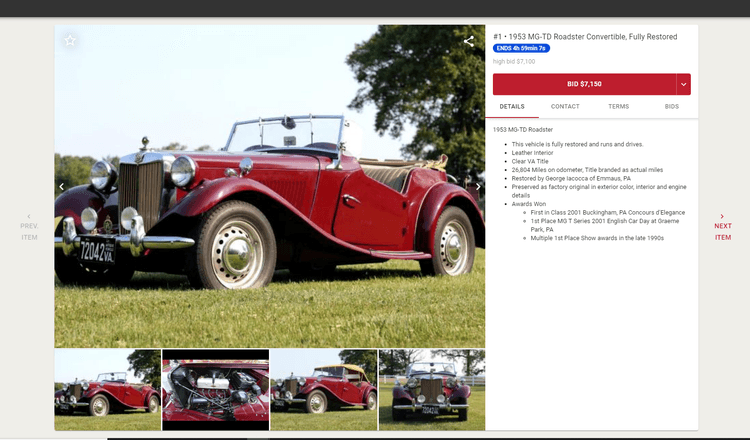
Task: View the Terms tab
Action: point(618,107)
